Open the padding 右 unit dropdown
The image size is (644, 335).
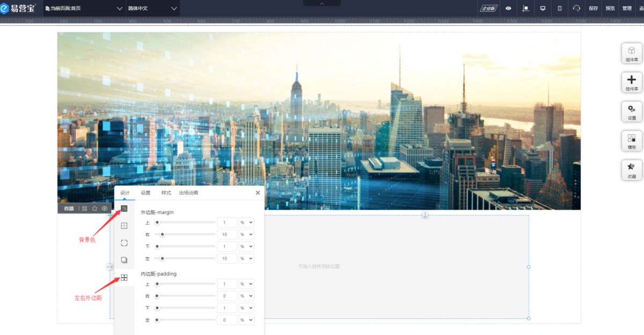click(246, 296)
